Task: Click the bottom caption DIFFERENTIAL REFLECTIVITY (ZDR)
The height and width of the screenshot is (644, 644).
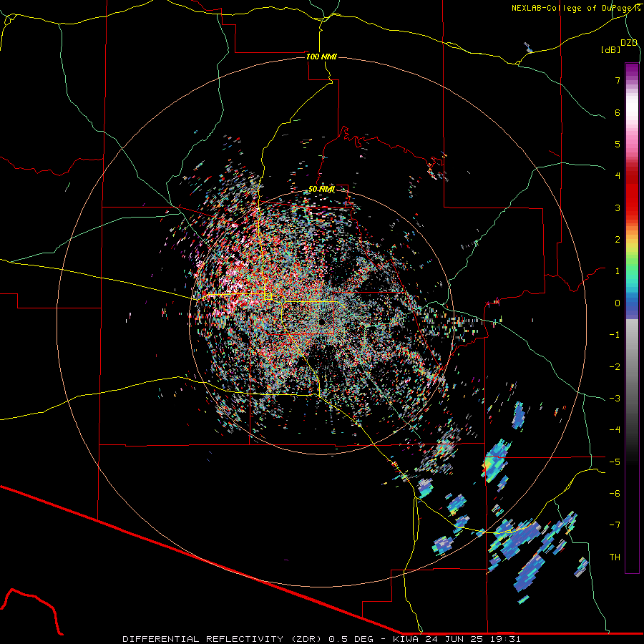Action: 223,639
